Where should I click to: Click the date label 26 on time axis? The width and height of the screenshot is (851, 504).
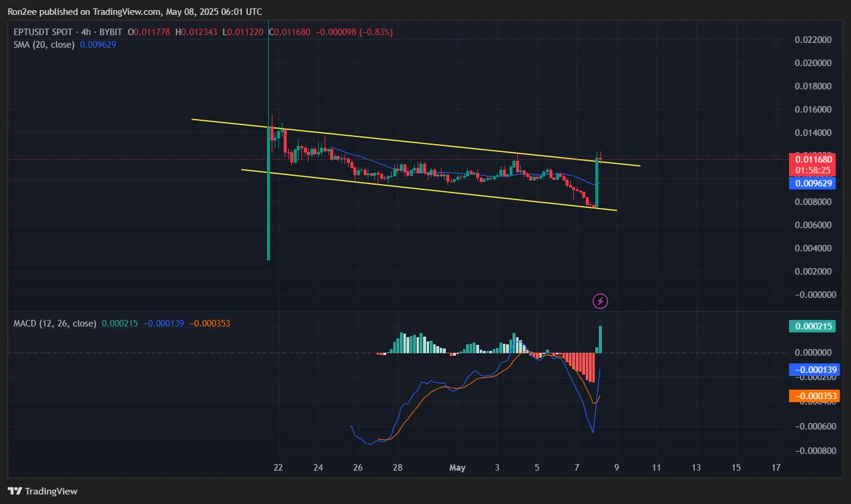(x=358, y=468)
